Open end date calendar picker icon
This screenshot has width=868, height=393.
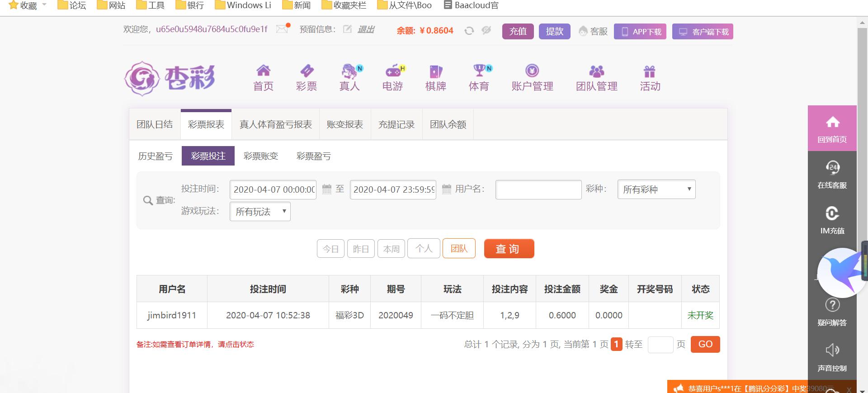(446, 189)
